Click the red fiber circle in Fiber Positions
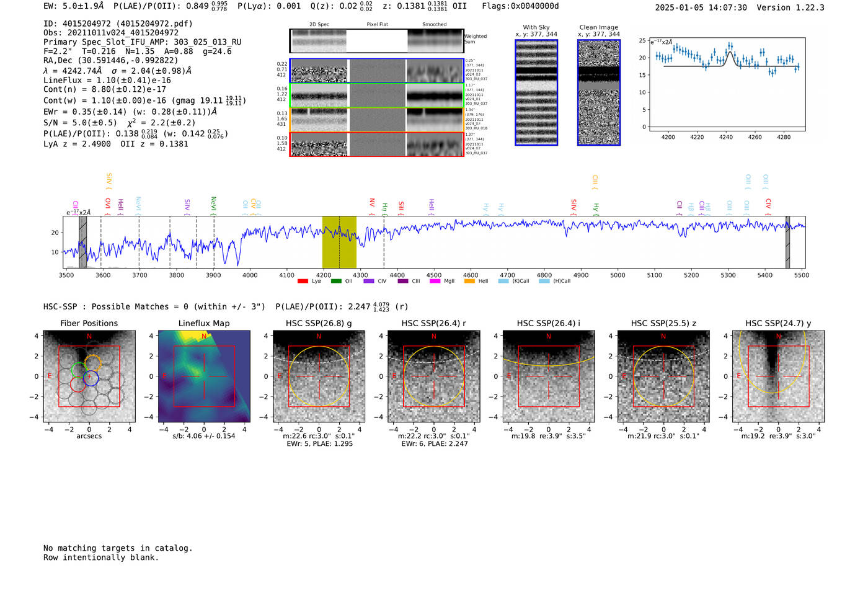The height and width of the screenshot is (591, 868). coord(77,384)
